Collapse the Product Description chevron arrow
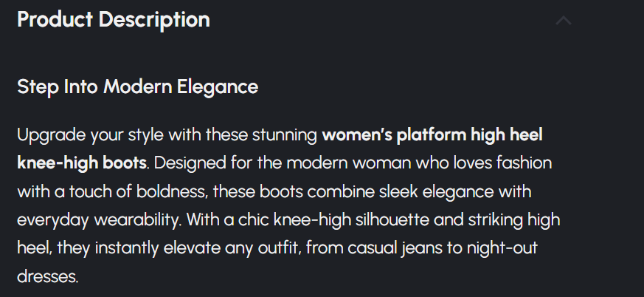644x297 pixels. click(x=564, y=21)
